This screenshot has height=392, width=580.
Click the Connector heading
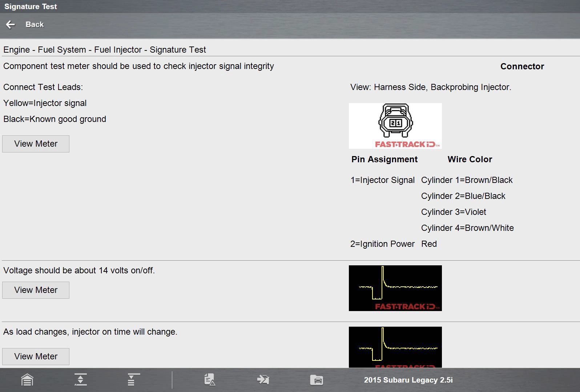[522, 66]
